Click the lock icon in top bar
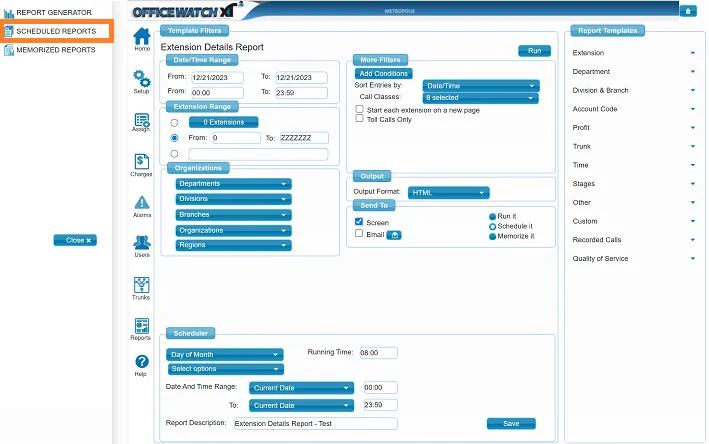 point(688,11)
